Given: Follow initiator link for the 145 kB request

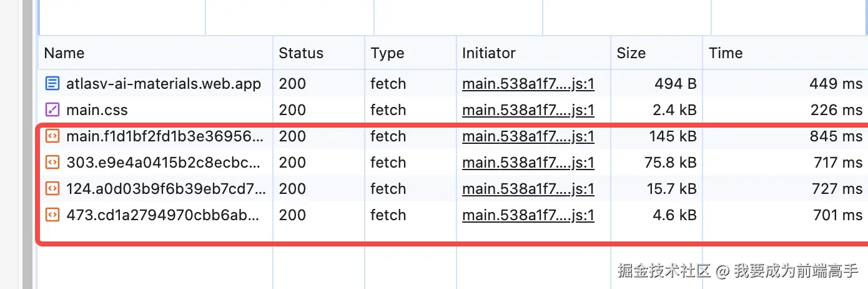Looking at the screenshot, I should [x=528, y=136].
